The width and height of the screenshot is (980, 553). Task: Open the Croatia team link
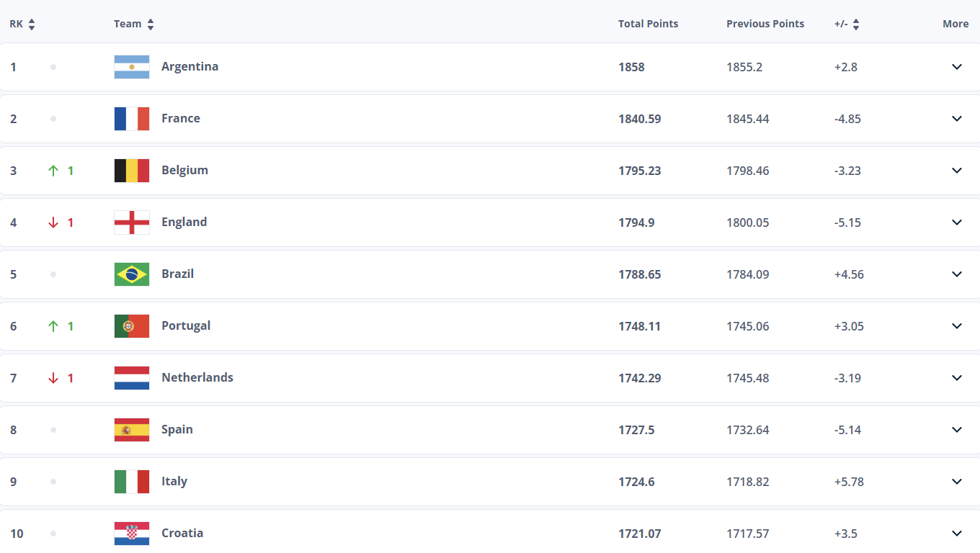[x=182, y=533]
